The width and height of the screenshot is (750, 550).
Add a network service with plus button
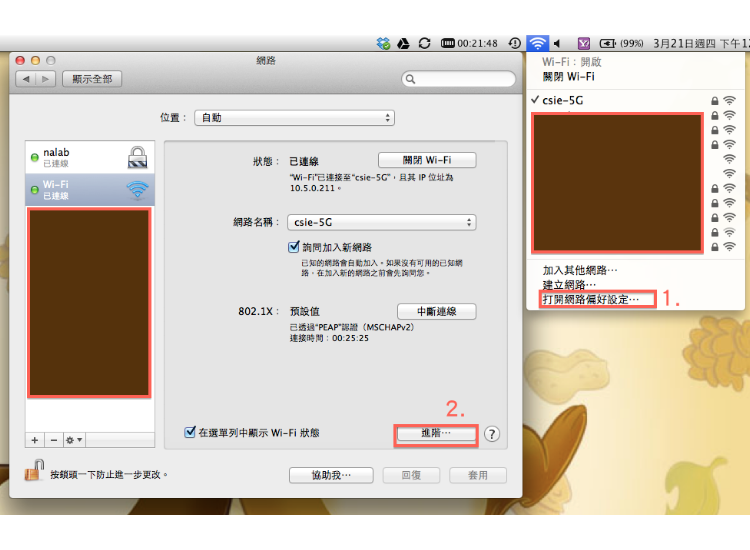tap(35, 440)
